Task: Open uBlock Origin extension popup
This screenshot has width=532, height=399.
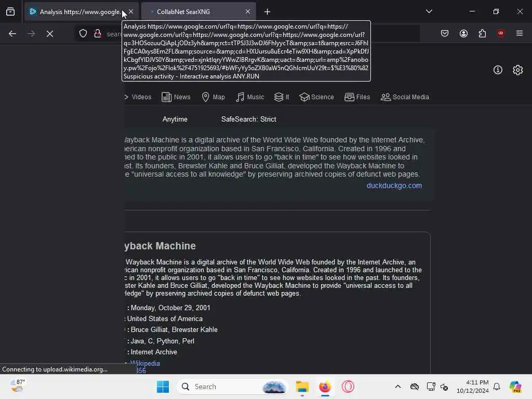Action: pyautogui.click(x=501, y=33)
